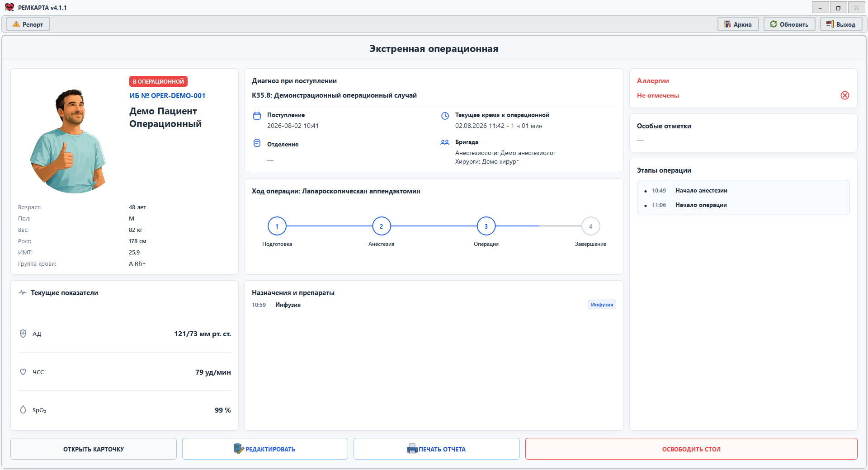
Task: Open the ИБ № OPER-DEMO-001 link
Action: point(167,96)
